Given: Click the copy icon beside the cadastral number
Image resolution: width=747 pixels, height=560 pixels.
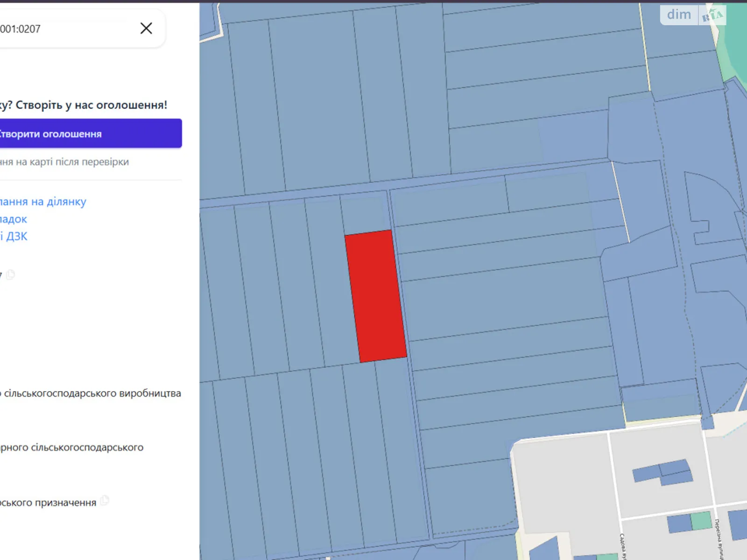Looking at the screenshot, I should (x=11, y=274).
